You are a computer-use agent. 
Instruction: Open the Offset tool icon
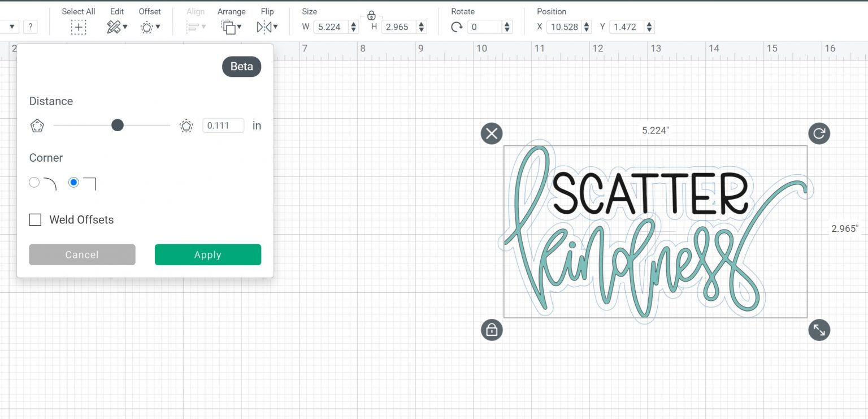(x=146, y=26)
